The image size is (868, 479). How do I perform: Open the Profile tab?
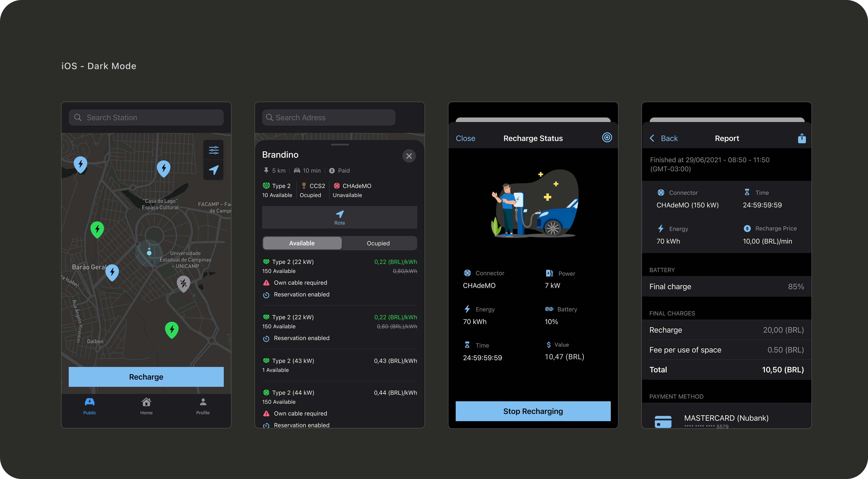[203, 406]
